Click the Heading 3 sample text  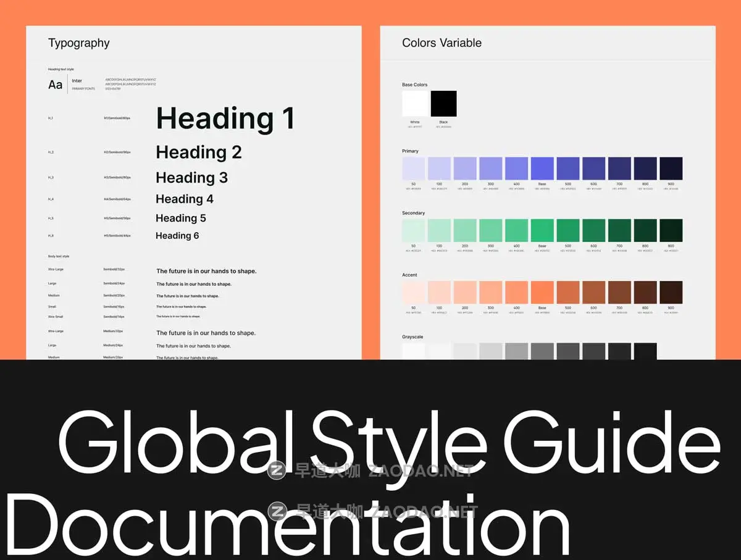click(191, 178)
